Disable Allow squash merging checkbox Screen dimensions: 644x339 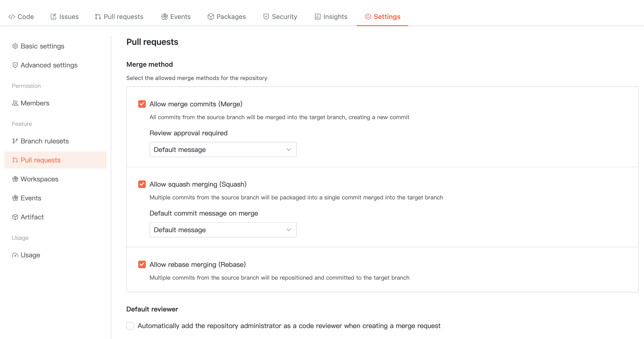(x=142, y=184)
